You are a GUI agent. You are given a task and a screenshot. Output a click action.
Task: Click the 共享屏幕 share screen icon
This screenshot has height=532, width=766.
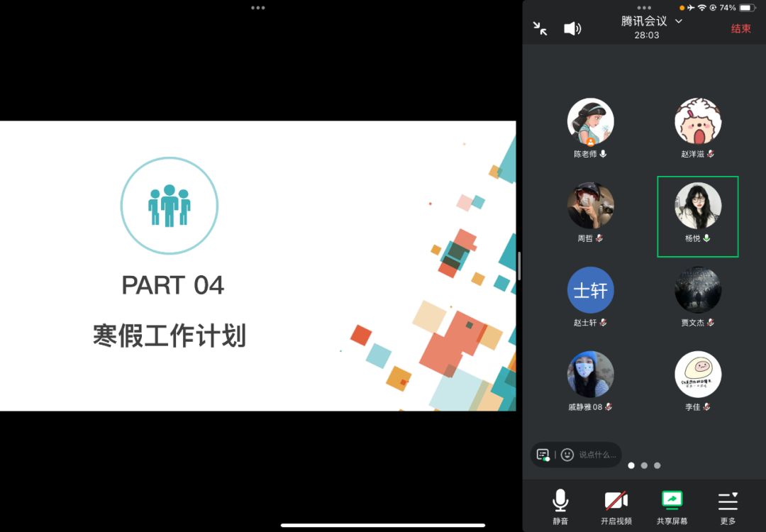click(672, 500)
